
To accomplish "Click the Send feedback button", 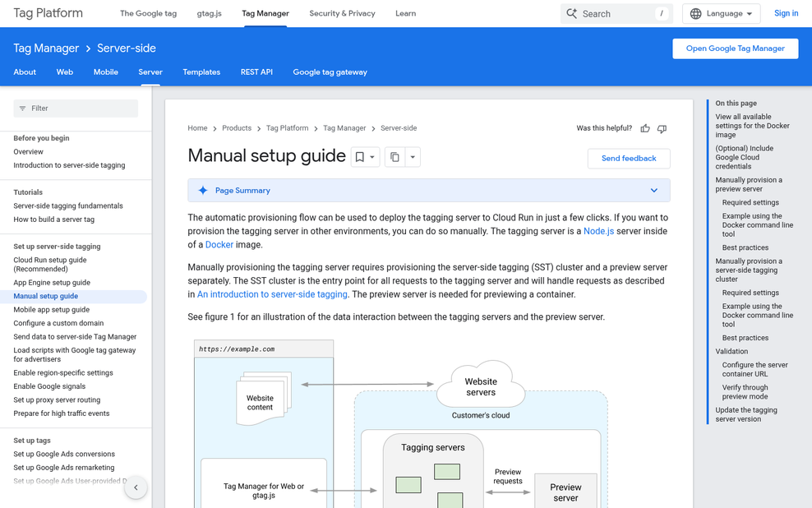I will 629,159.
